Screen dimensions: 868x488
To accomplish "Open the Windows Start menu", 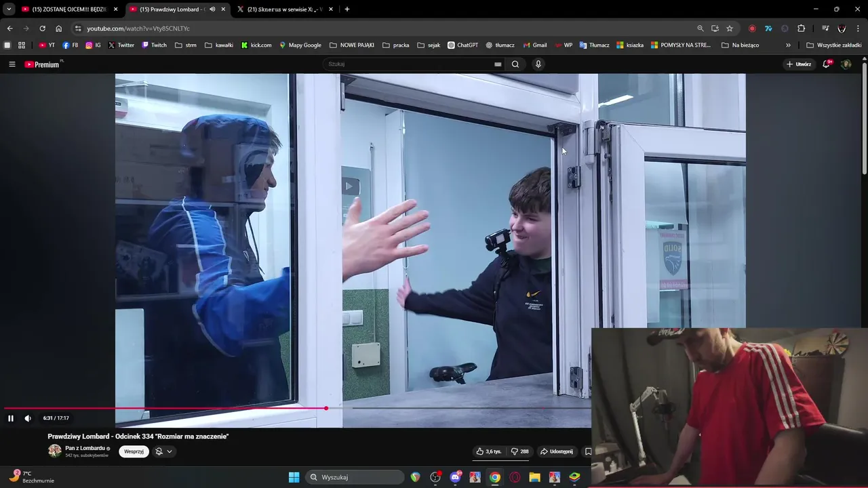I will tap(294, 477).
